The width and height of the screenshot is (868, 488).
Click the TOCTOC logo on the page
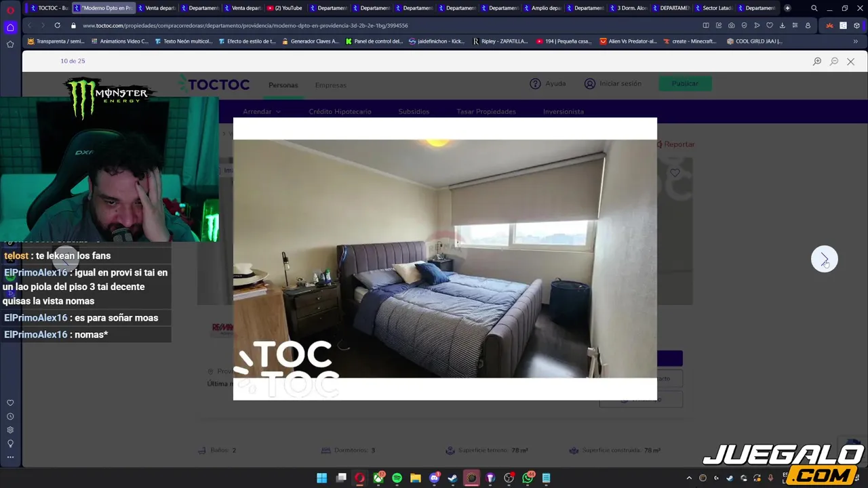tap(214, 84)
